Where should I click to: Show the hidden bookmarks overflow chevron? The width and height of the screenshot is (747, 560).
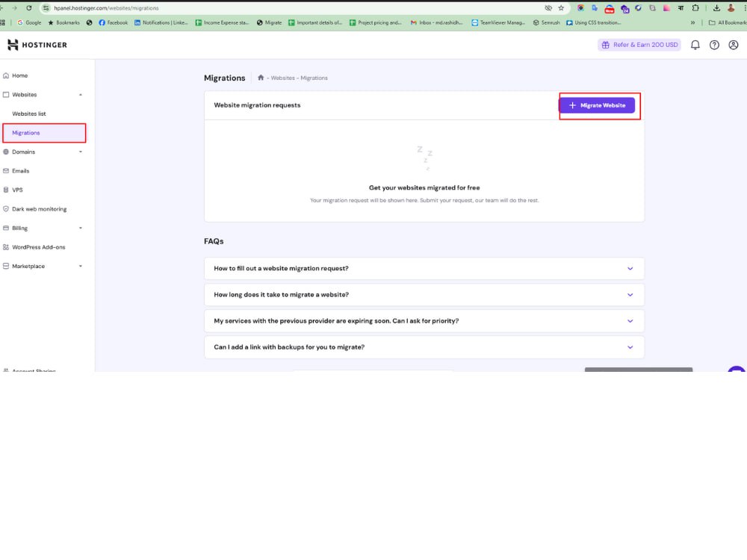click(x=692, y=22)
